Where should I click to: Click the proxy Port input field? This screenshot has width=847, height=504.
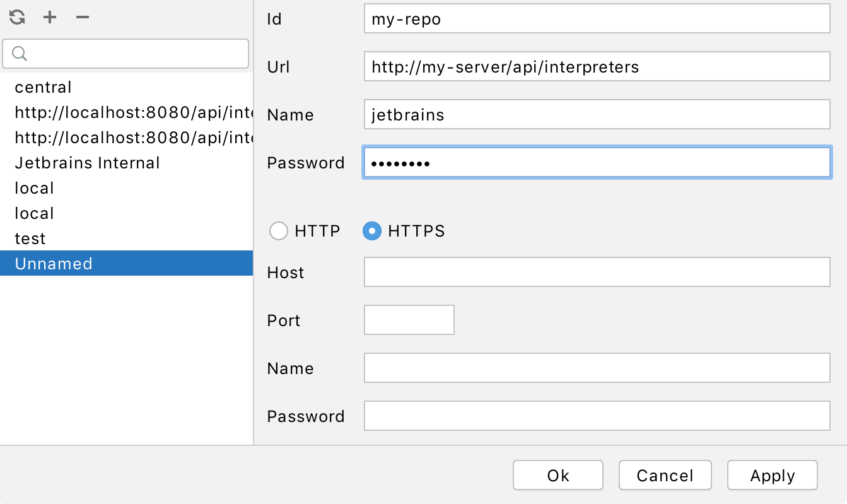click(x=409, y=320)
